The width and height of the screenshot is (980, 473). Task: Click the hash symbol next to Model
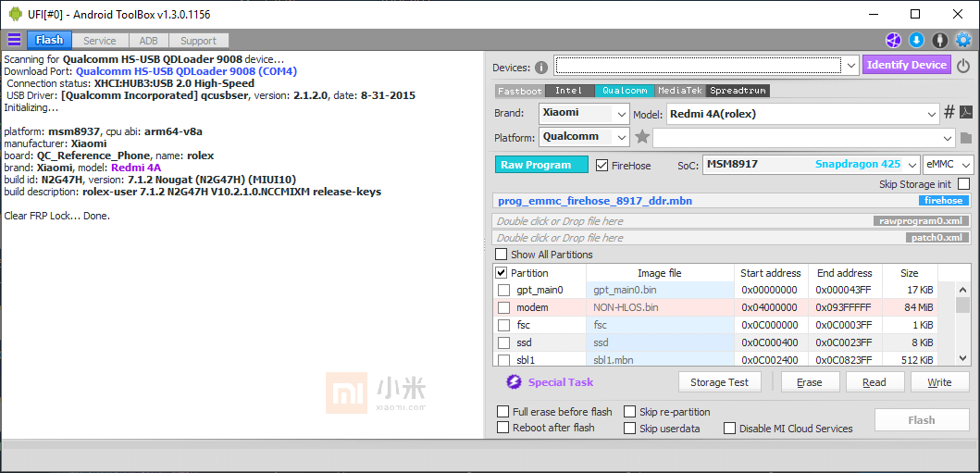(x=949, y=113)
